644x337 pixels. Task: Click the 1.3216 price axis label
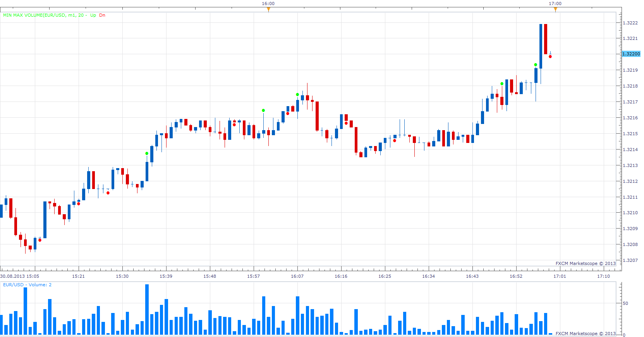630,118
